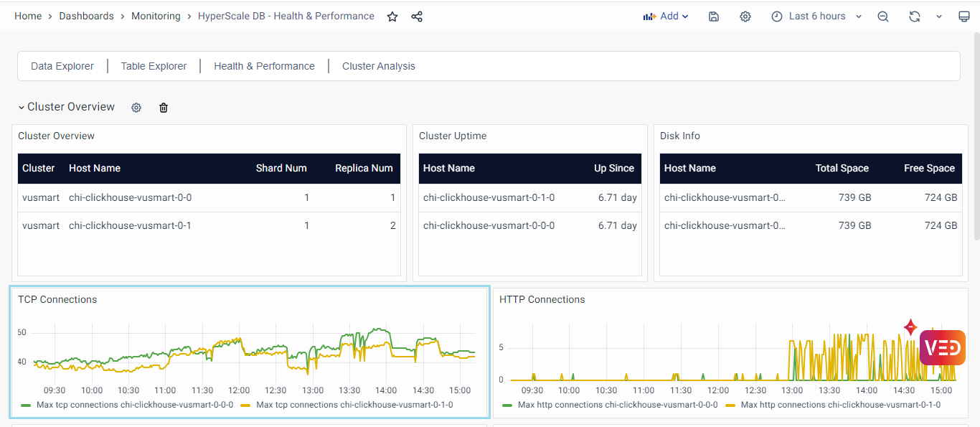
Task: Open the VED assistant widget
Action: pyautogui.click(x=942, y=348)
